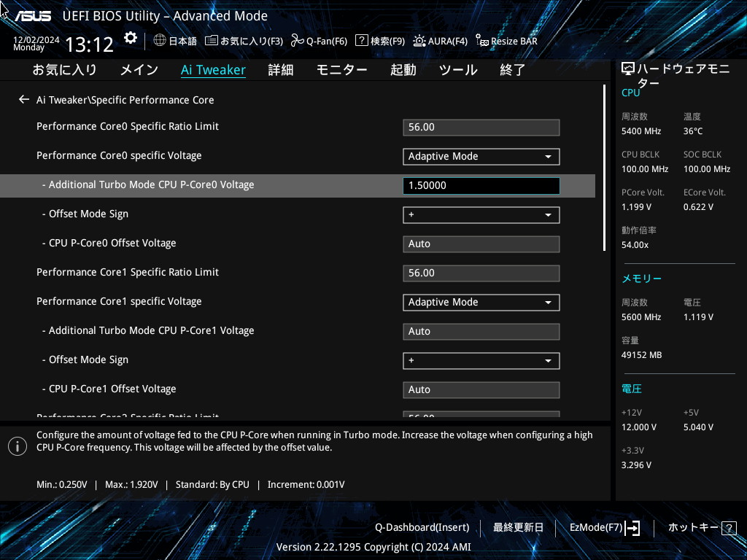747x560 pixels.
Task: Select CPU P-Core1 Offset Voltage label
Action: click(x=112, y=389)
